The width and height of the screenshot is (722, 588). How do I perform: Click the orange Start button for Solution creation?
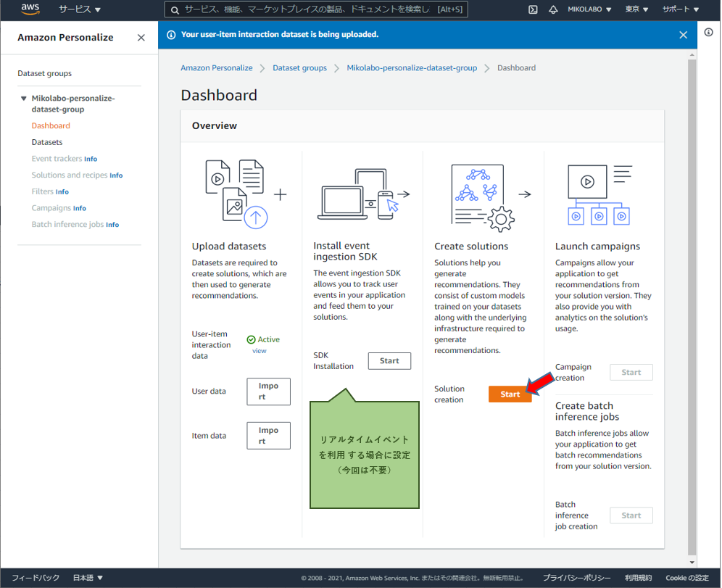[x=510, y=394]
